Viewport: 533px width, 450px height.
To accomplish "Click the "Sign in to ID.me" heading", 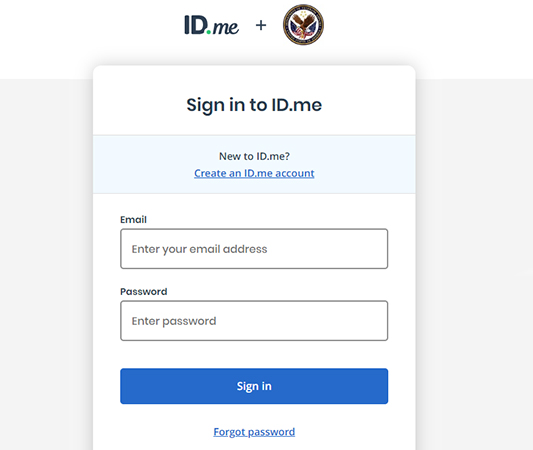I will coord(254,105).
